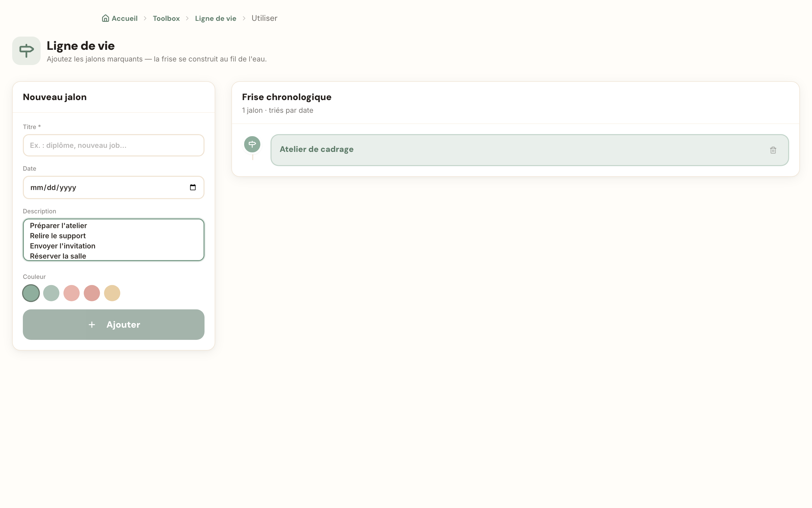Click inside the Description textarea
Viewport: 812px width, 508px height.
113,240
